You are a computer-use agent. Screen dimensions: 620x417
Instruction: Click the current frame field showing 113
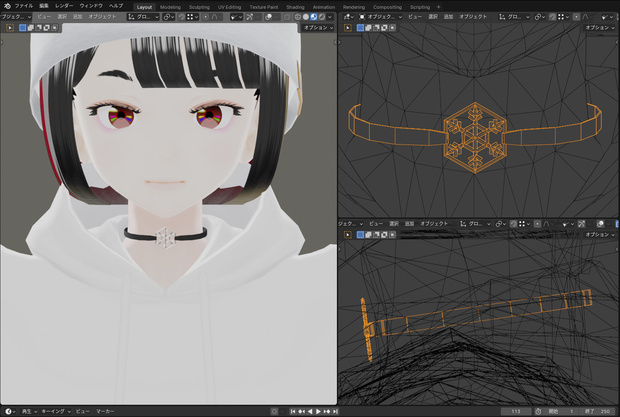coord(516,411)
